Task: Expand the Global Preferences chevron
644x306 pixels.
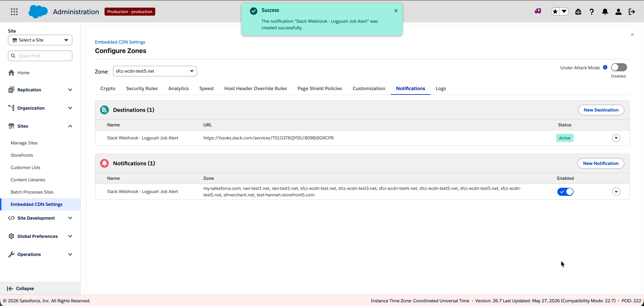Action: tap(70, 236)
